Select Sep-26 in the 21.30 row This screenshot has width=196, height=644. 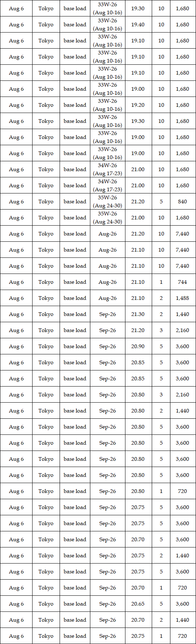(x=108, y=314)
